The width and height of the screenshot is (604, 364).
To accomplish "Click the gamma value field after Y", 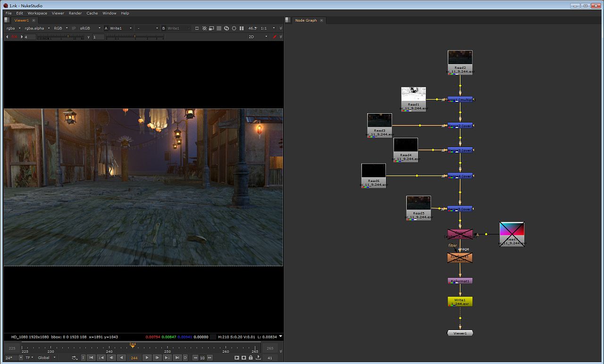I will (98, 37).
